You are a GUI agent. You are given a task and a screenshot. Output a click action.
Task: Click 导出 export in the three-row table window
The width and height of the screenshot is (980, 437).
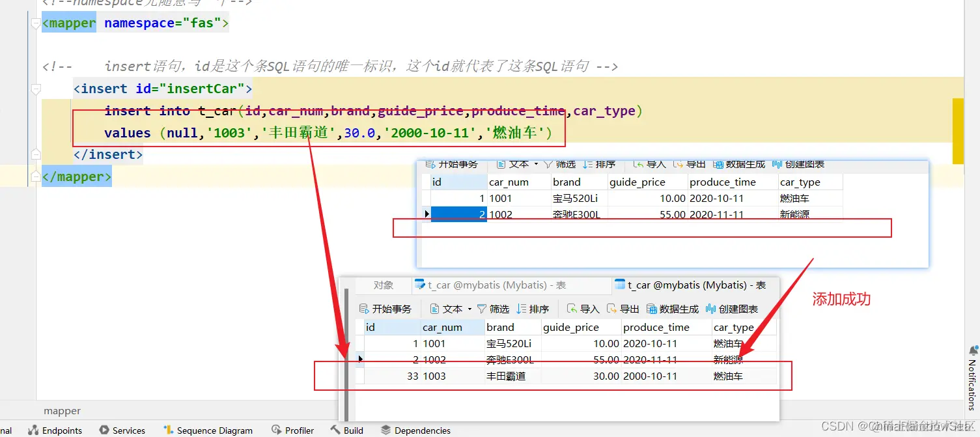623,309
